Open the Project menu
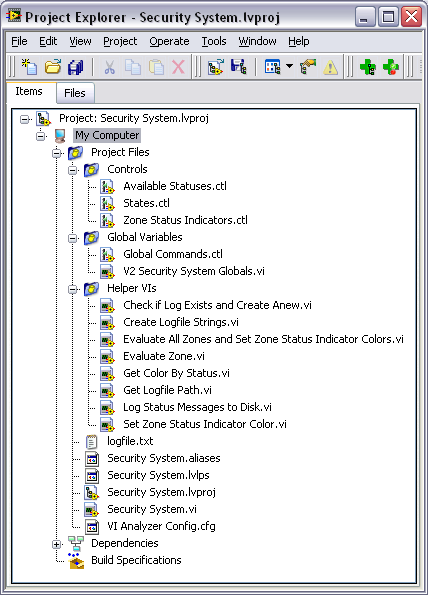Viewport: 428px width, 595px height. 120,41
